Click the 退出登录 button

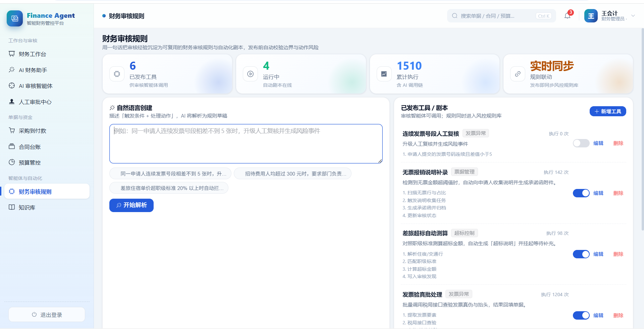coord(47,315)
